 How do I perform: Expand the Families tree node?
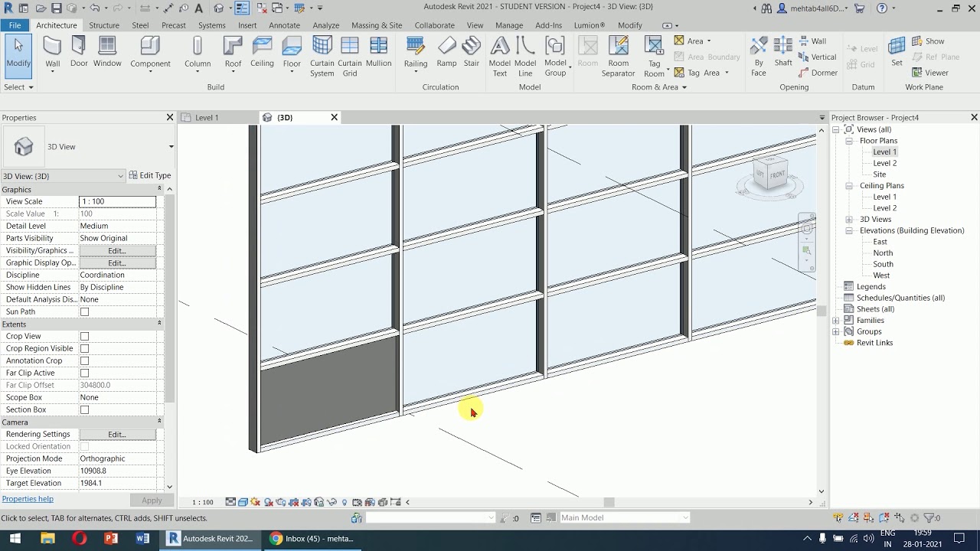tap(836, 321)
